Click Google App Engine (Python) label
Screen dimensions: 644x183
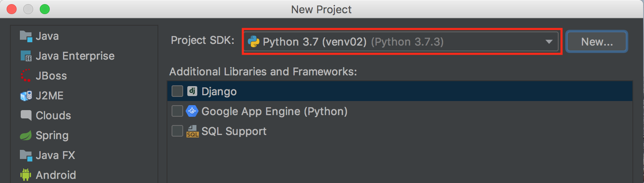pos(274,111)
